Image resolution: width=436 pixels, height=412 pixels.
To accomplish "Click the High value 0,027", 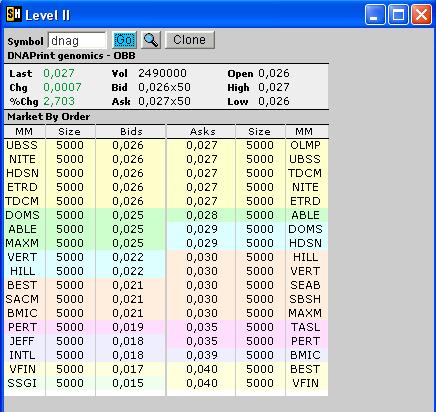I will pyautogui.click(x=274, y=87).
